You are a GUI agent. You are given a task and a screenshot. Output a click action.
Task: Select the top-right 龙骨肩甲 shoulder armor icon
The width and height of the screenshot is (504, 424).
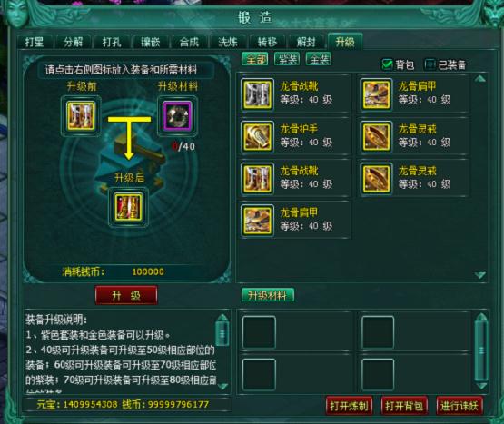click(376, 94)
